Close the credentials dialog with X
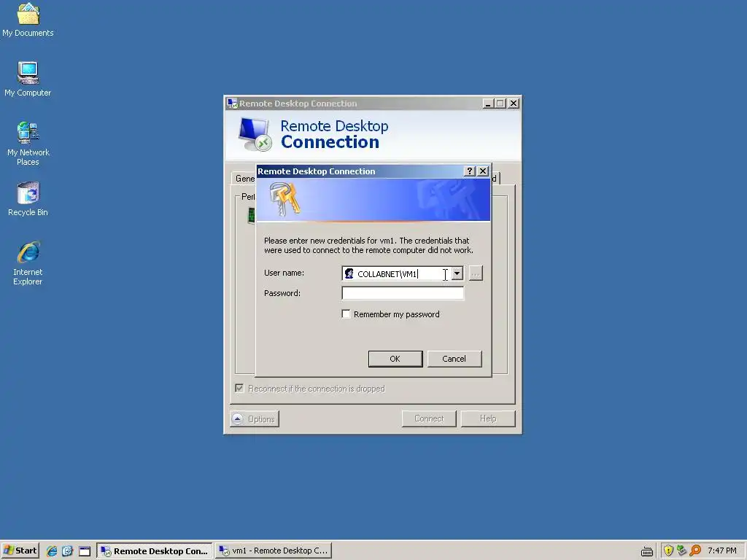The height and width of the screenshot is (560, 747). (x=483, y=171)
